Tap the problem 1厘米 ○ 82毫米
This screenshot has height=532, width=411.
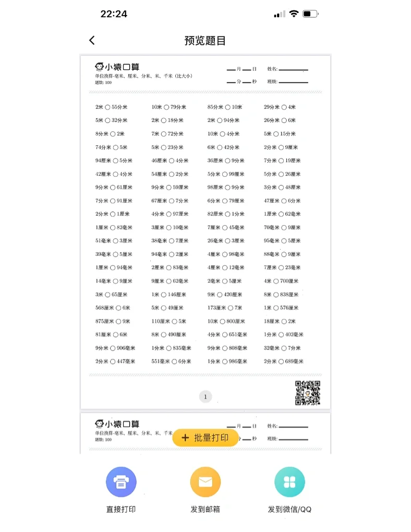pos(114,227)
